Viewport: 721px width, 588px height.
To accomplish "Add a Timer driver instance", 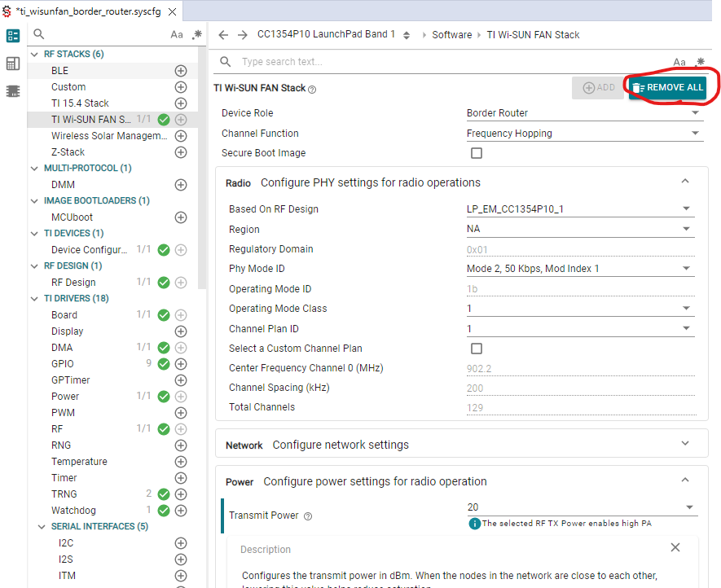I will [x=181, y=478].
